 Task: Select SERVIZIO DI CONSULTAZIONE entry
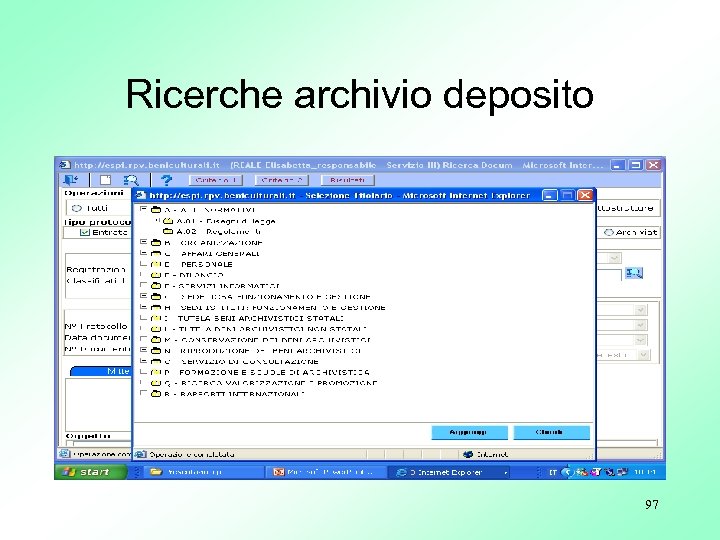(x=242, y=362)
